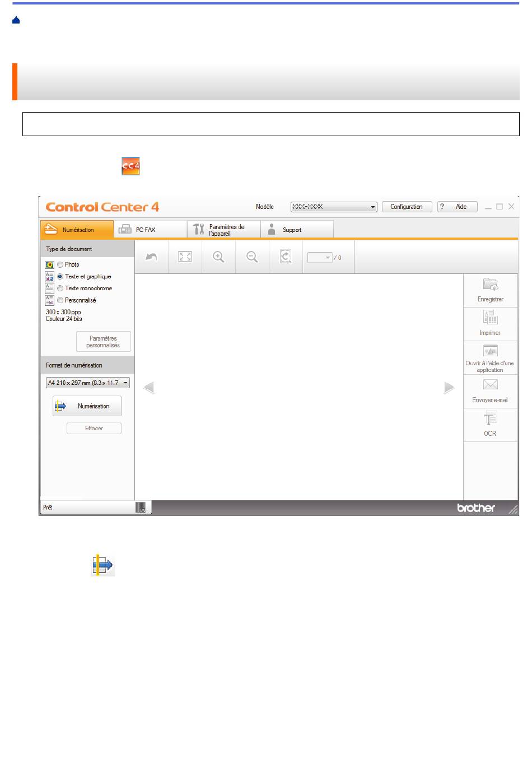The width and height of the screenshot is (532, 777).
Task: Minimize the ControlCenter4 window
Action: [488, 207]
